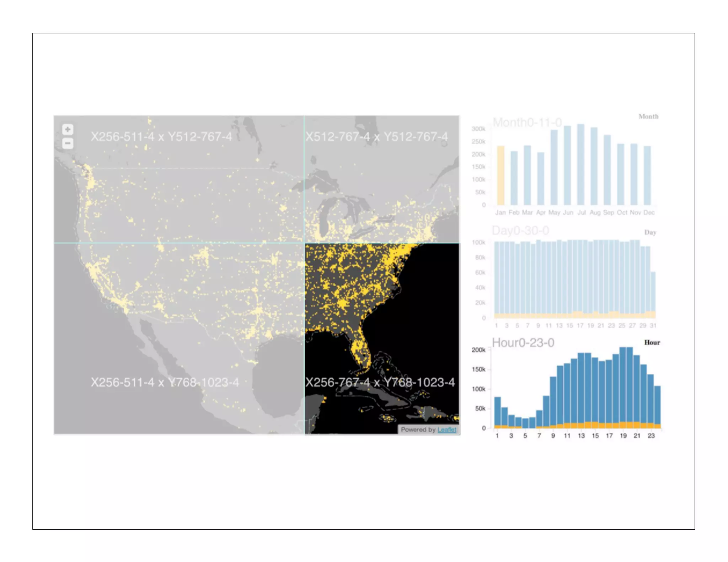Select the highlighted Jan bar in Month chart

pos(500,175)
